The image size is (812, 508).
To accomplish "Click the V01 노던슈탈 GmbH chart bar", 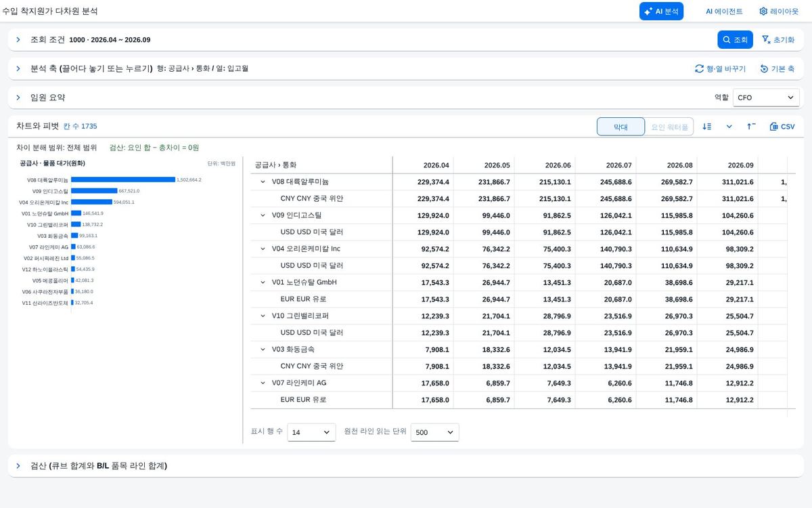I will click(x=76, y=213).
